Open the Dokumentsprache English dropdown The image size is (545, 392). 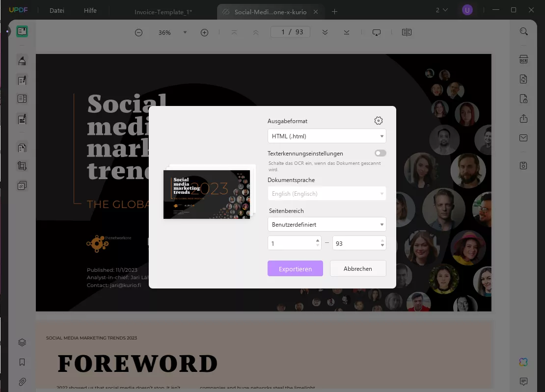[x=327, y=193]
